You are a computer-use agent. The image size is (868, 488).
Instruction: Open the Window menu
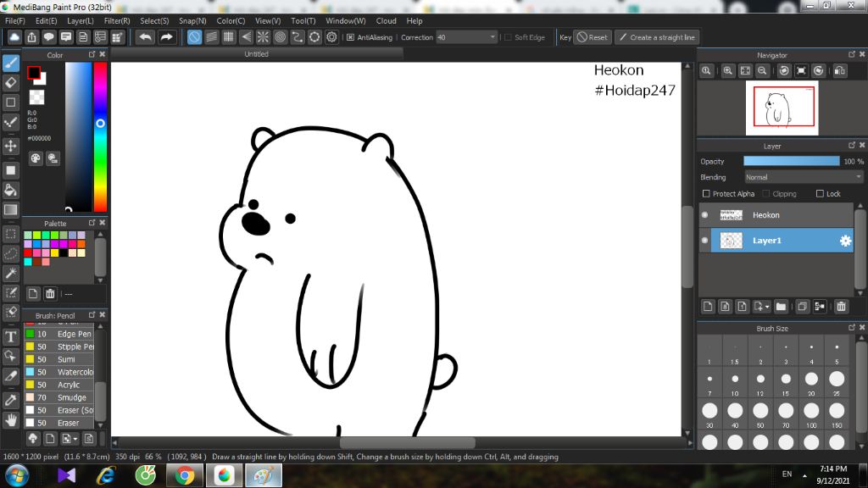(x=346, y=20)
